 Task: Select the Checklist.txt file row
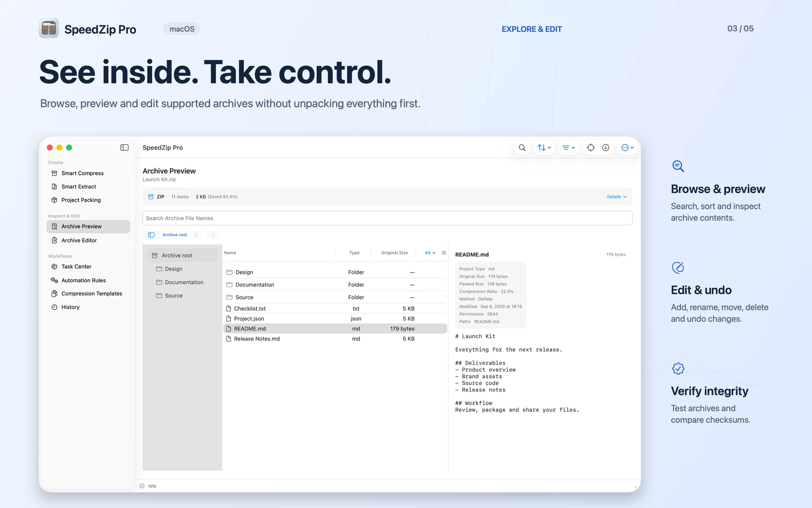(x=335, y=309)
